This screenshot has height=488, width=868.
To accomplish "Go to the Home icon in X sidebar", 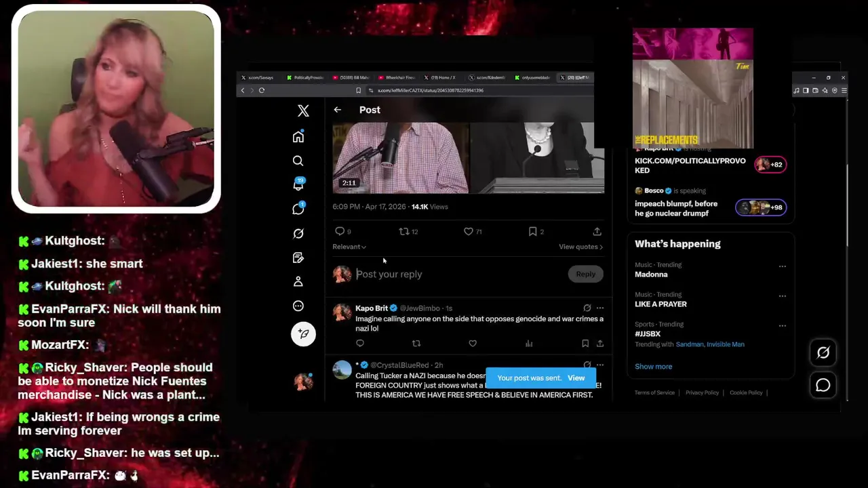I will (x=298, y=137).
